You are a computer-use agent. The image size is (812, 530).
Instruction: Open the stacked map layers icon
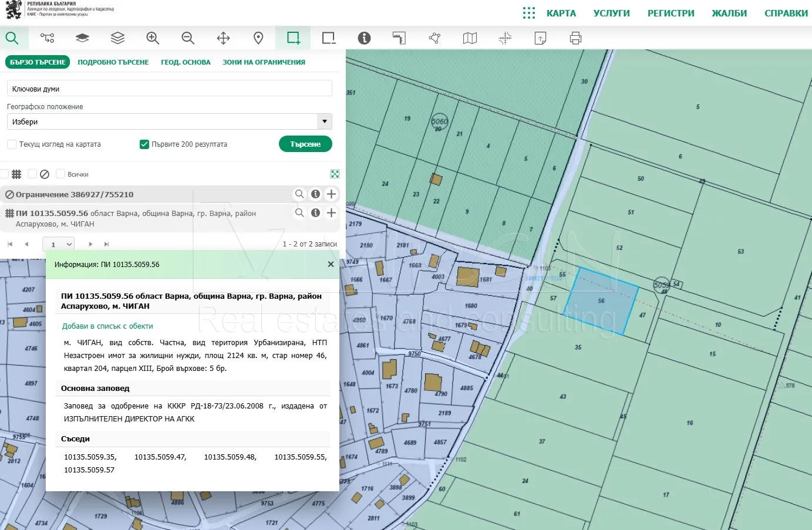(x=117, y=38)
